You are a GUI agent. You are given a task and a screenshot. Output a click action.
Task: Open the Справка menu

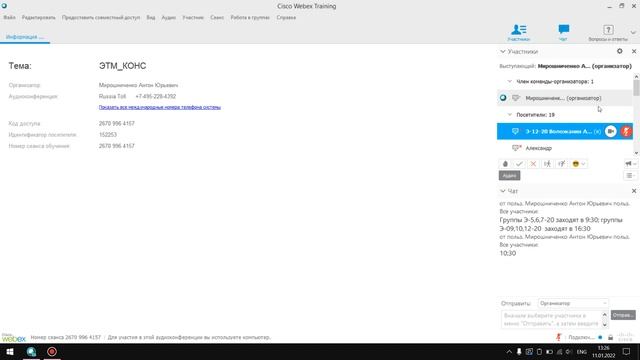pos(286,18)
